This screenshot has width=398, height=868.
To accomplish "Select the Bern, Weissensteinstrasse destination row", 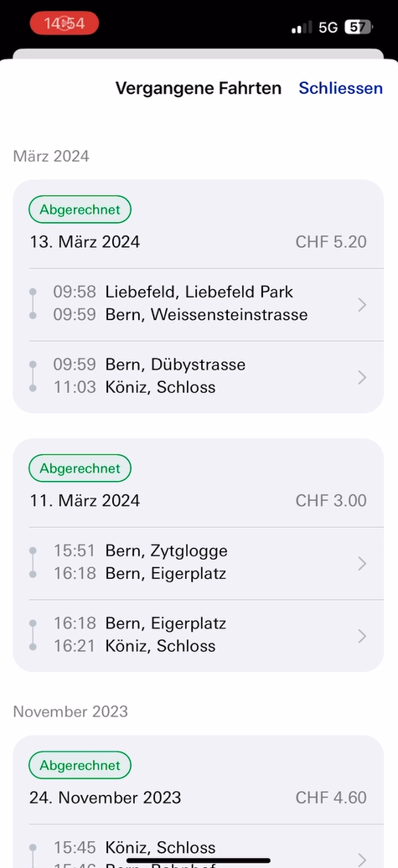I will point(206,314).
